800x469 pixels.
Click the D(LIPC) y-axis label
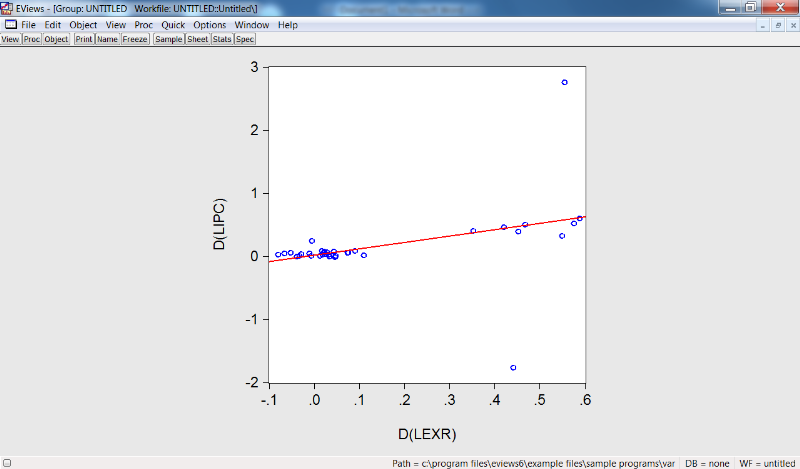tap(219, 224)
